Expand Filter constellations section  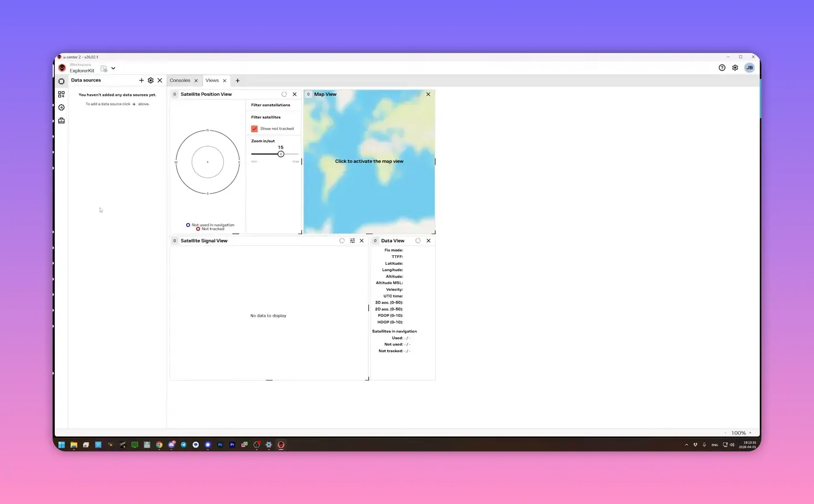pyautogui.click(x=270, y=105)
